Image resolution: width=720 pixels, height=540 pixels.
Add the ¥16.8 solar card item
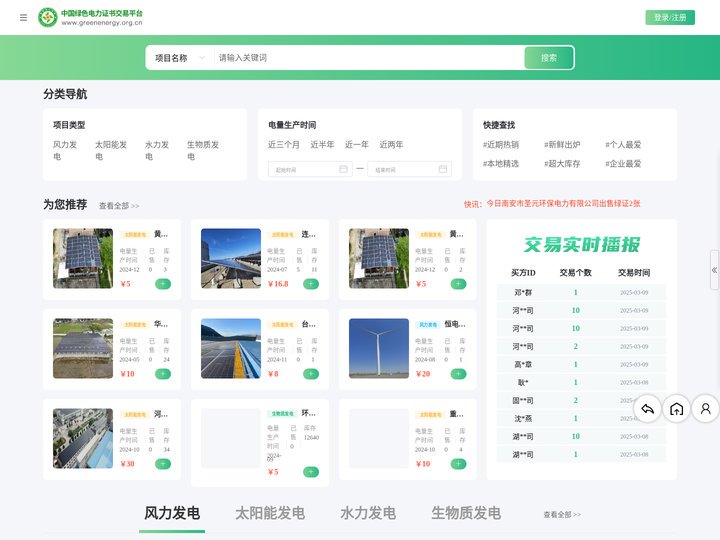pyautogui.click(x=311, y=284)
